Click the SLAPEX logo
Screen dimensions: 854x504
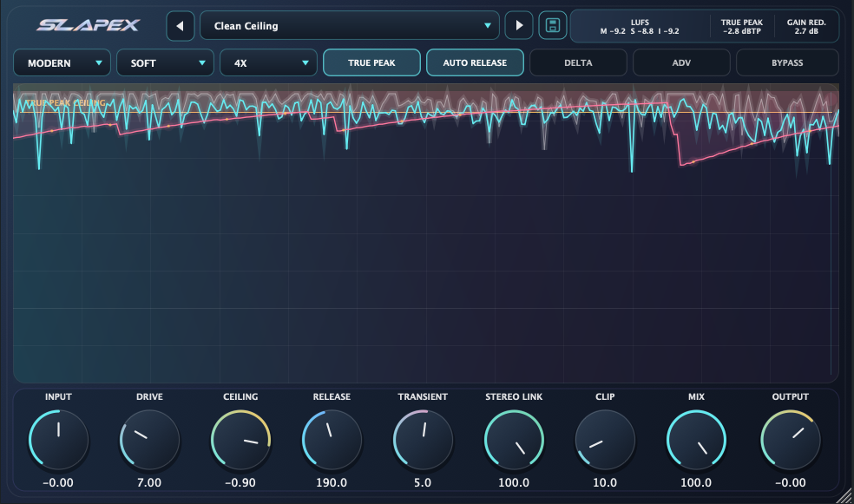pyautogui.click(x=89, y=25)
